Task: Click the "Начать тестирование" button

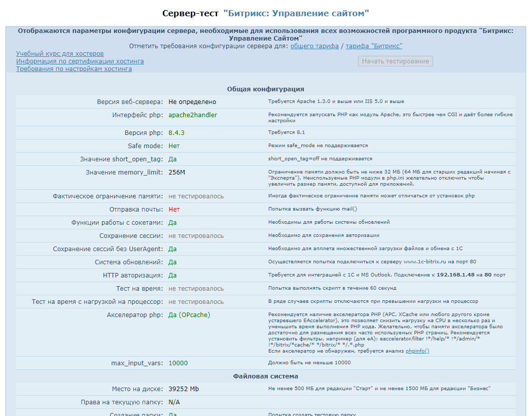Action: pos(395,61)
